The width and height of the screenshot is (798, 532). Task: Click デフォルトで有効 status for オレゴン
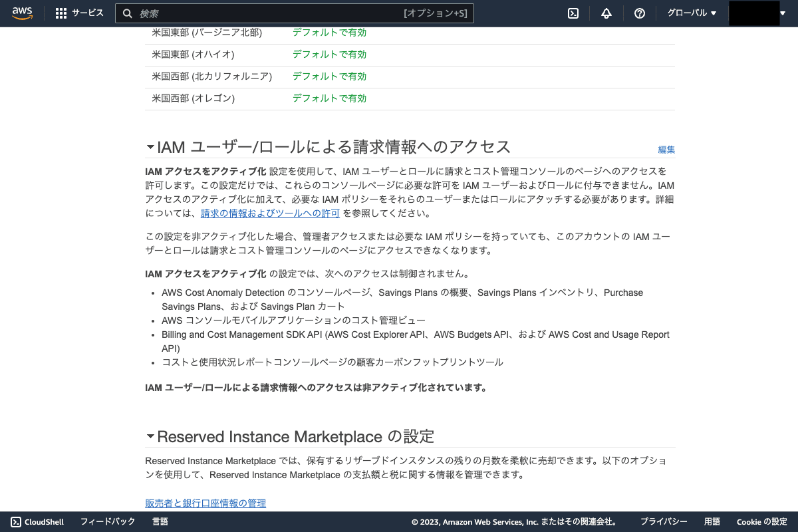329,98
